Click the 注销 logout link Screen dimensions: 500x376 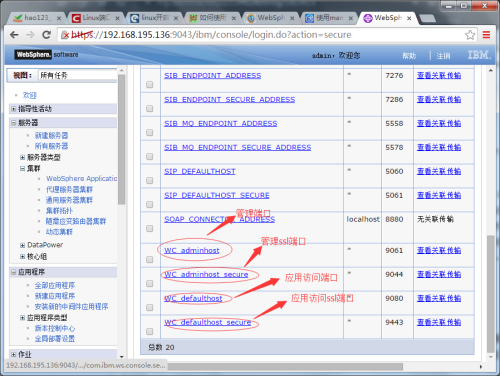coord(444,56)
